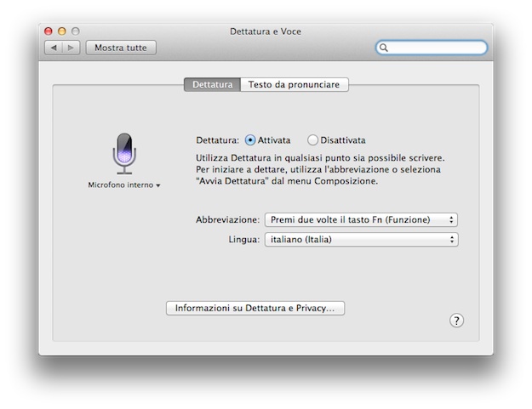Click the Dettatura e Voce window title
This screenshot has height=409, width=532.
pos(266,31)
